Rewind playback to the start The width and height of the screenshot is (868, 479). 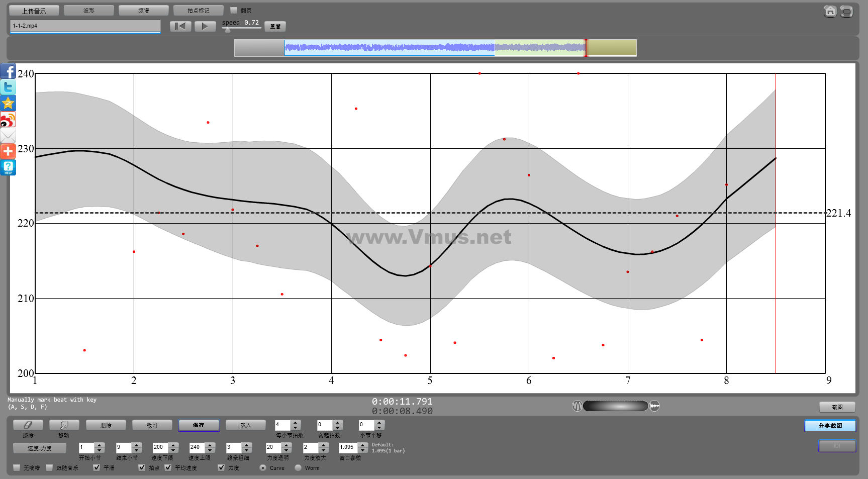point(180,26)
